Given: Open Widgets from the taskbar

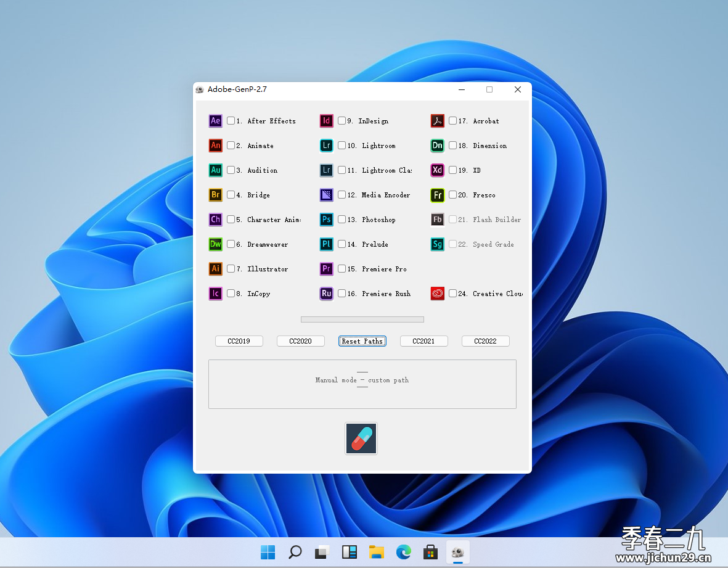Looking at the screenshot, I should pyautogui.click(x=349, y=552).
